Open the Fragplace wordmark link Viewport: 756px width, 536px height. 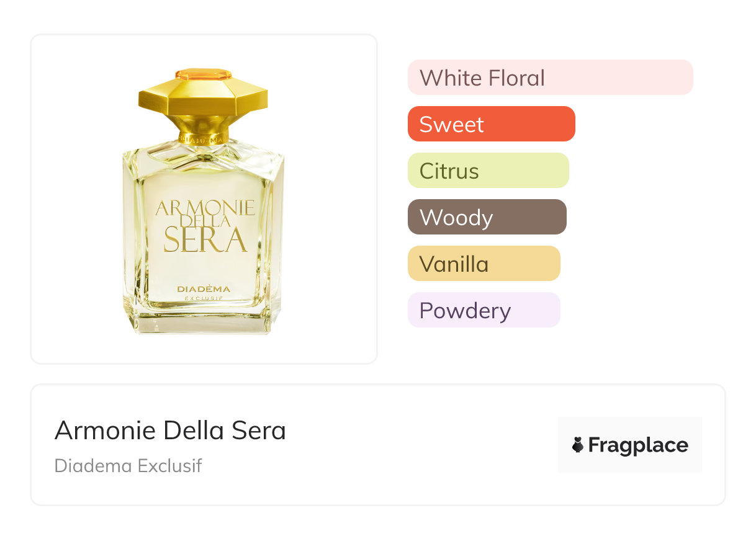click(x=638, y=445)
